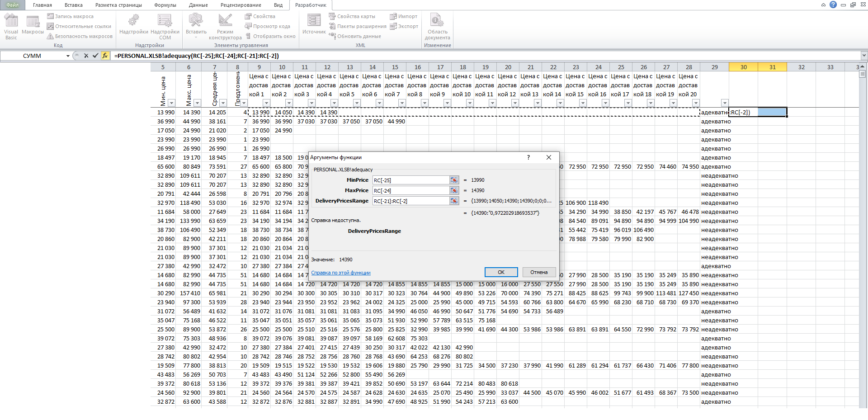Open the Name Box dropdown
This screenshot has height=420, width=868.
click(x=68, y=56)
